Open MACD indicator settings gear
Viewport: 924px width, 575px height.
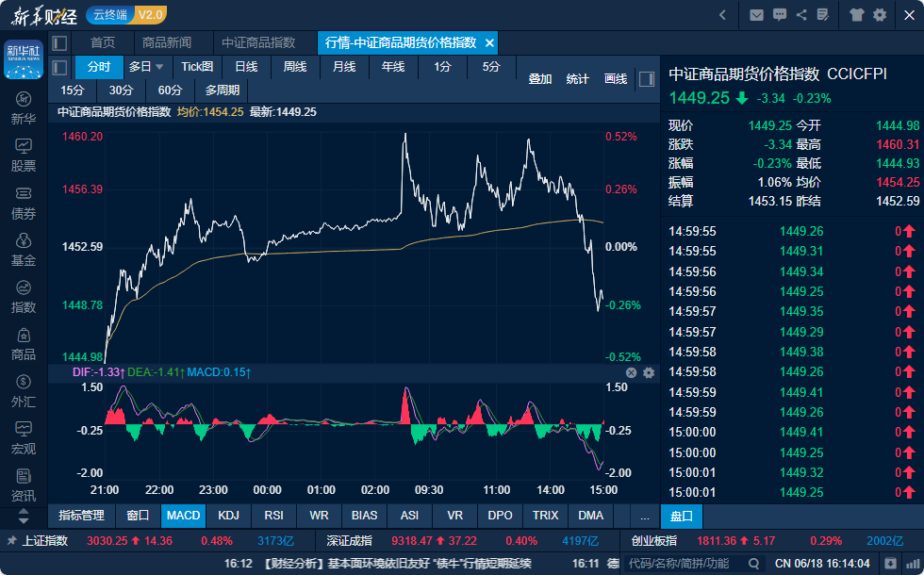[649, 373]
